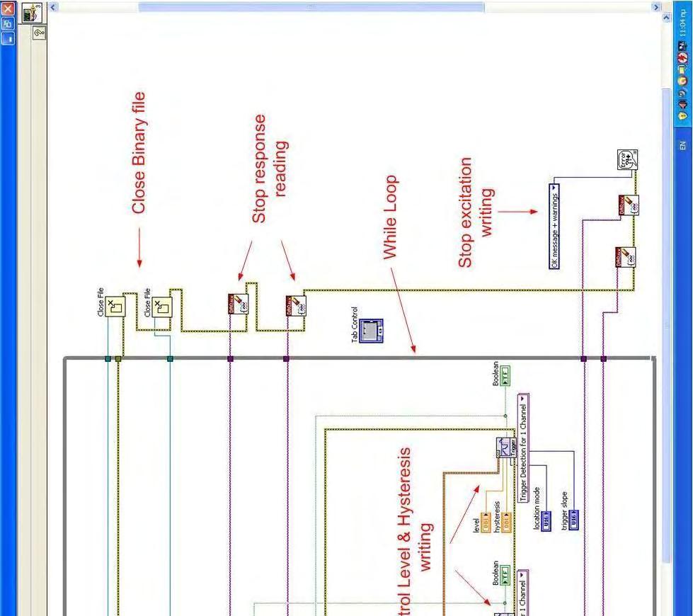Click the Simple Error Handler speech-bubble icon

[627, 159]
